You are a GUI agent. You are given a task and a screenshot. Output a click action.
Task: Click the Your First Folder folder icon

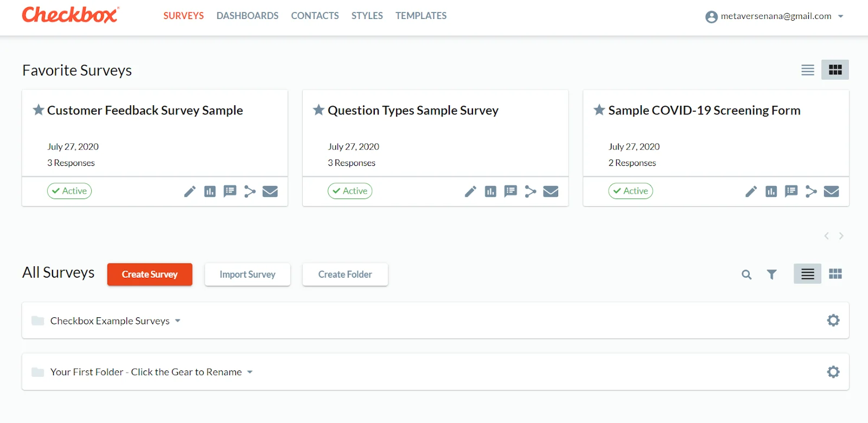tap(38, 371)
